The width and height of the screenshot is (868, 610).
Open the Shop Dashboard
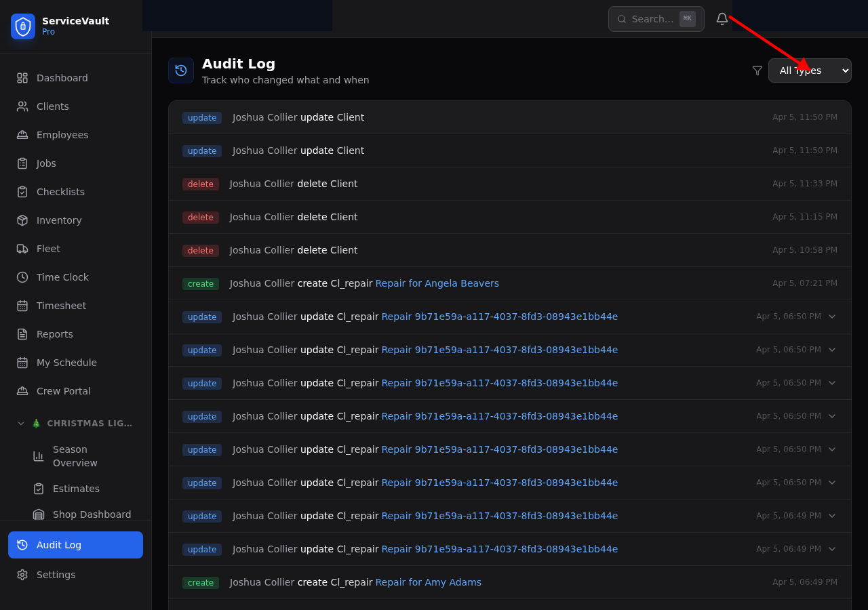tap(92, 514)
